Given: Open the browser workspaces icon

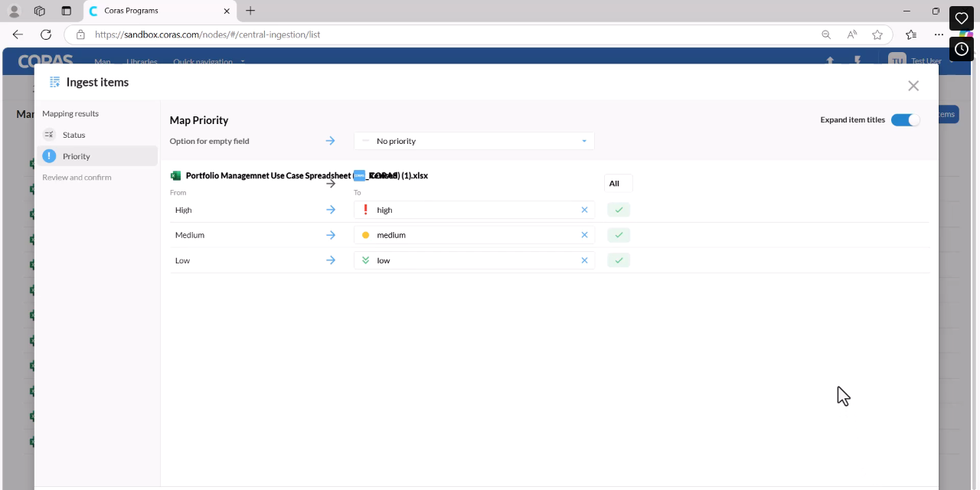Looking at the screenshot, I should [40, 11].
